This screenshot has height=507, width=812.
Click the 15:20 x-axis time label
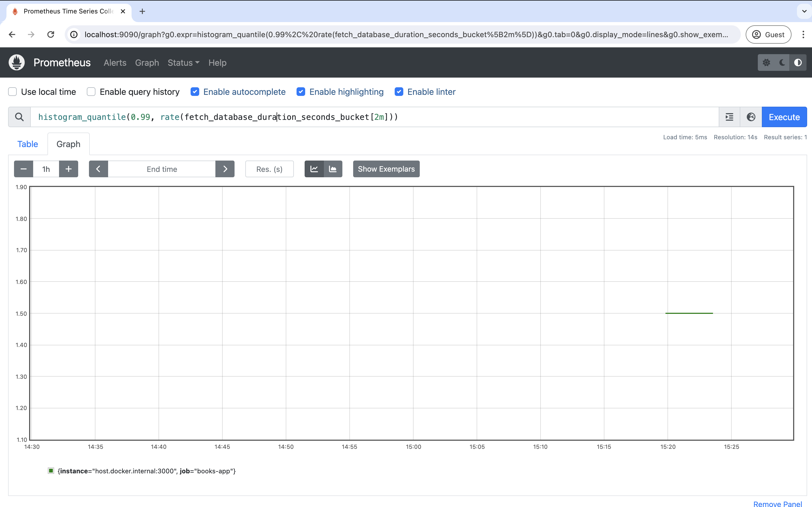[x=668, y=447]
